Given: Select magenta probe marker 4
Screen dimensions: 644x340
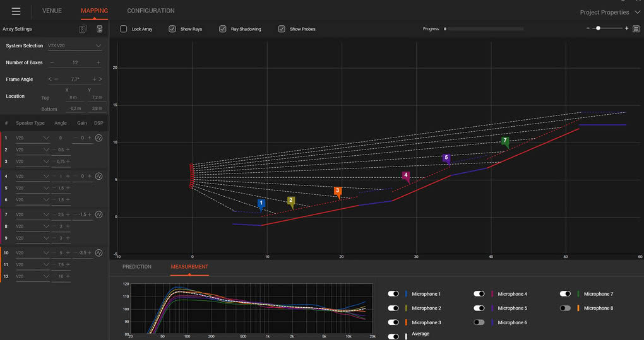Looking at the screenshot, I should pyautogui.click(x=406, y=177).
